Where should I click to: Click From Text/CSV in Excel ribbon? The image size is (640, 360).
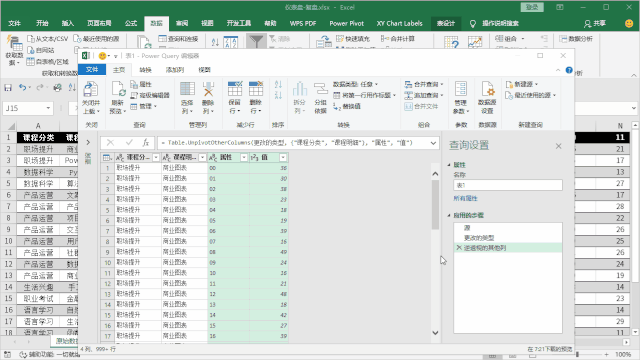[48, 39]
